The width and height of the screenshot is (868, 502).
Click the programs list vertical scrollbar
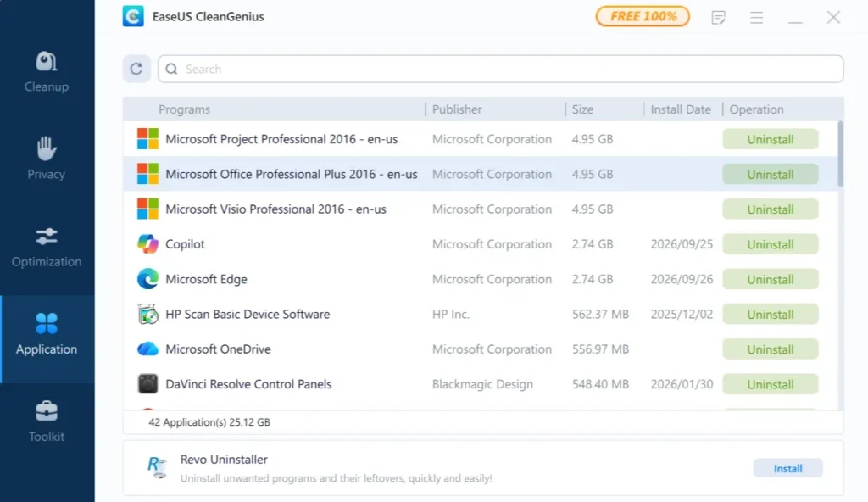(x=840, y=153)
